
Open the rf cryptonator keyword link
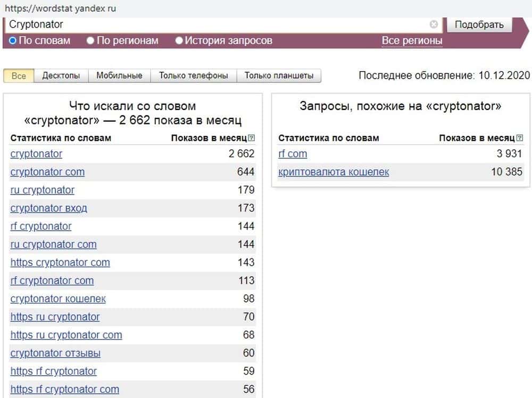click(41, 226)
